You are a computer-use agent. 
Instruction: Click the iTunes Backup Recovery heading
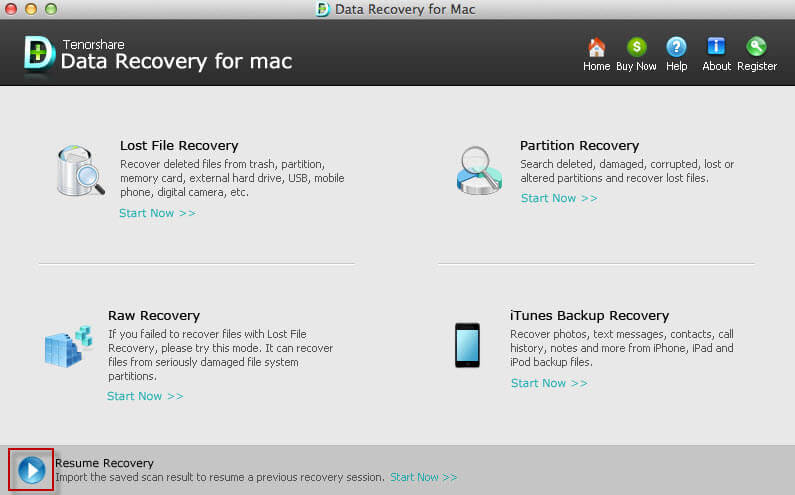pos(589,315)
